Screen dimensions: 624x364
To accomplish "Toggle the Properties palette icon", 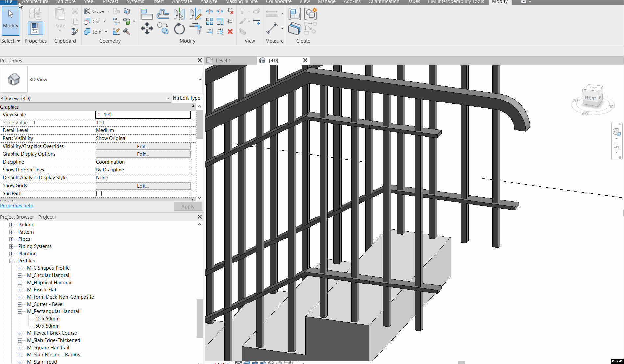I will (x=35, y=29).
